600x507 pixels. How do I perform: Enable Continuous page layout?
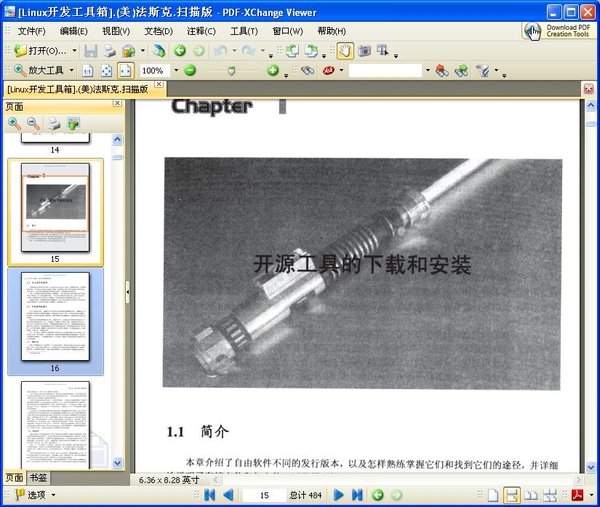tap(512, 496)
